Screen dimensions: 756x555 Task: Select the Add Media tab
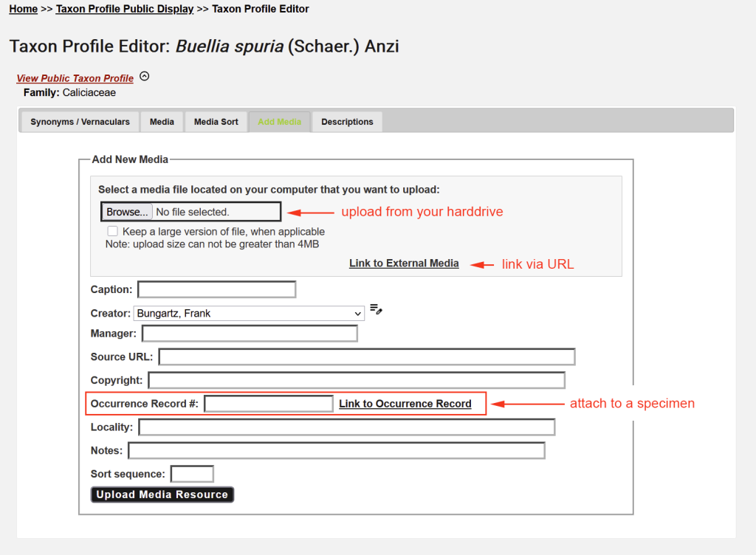(279, 122)
